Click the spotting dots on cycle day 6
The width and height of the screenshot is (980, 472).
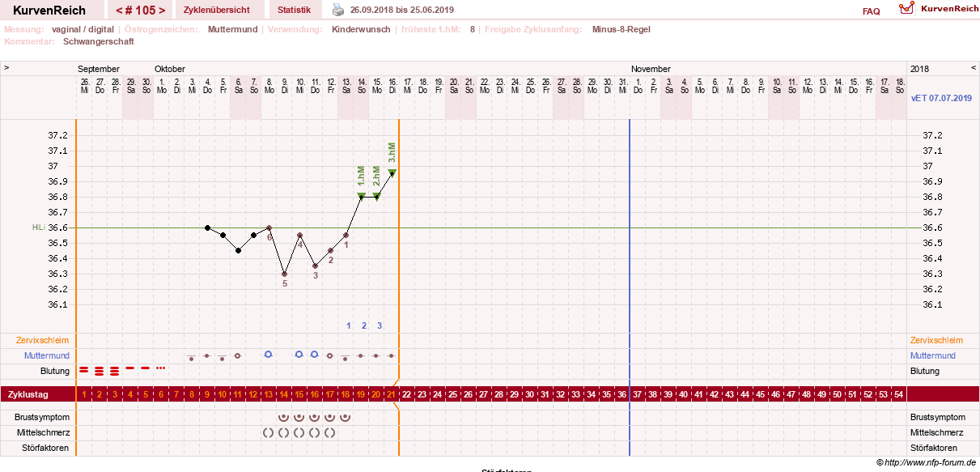160,368
